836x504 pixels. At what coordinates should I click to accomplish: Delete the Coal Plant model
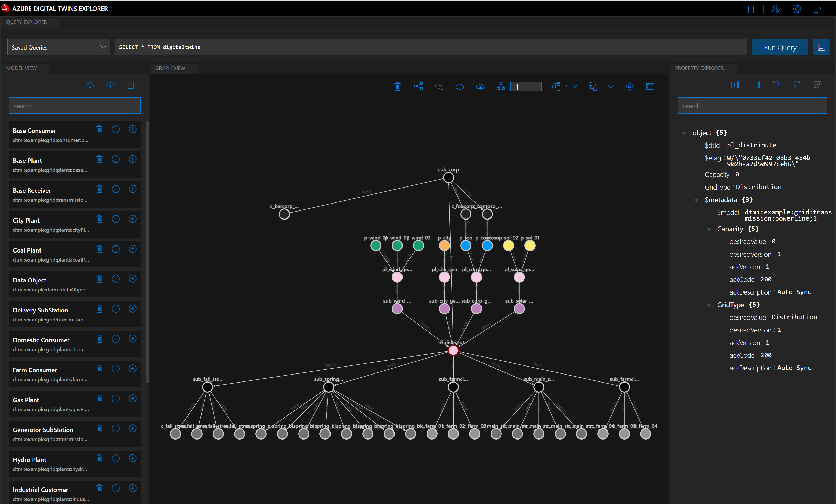point(99,249)
